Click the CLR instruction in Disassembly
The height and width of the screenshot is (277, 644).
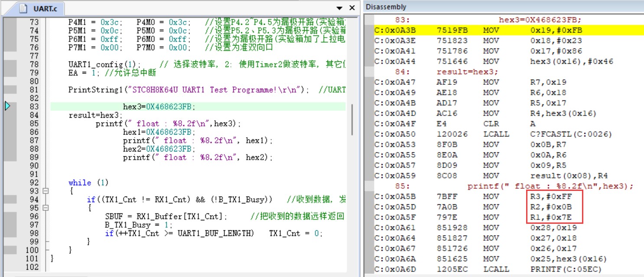(490, 124)
